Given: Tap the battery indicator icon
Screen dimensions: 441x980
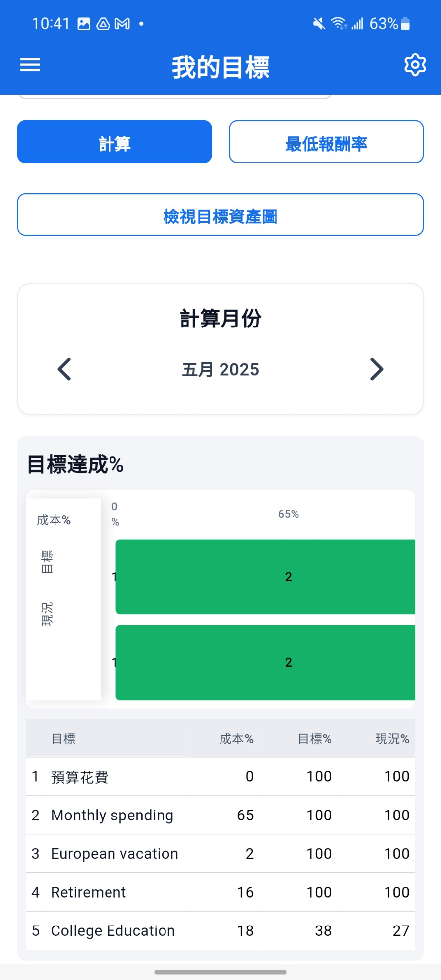Looking at the screenshot, I should coord(405,23).
